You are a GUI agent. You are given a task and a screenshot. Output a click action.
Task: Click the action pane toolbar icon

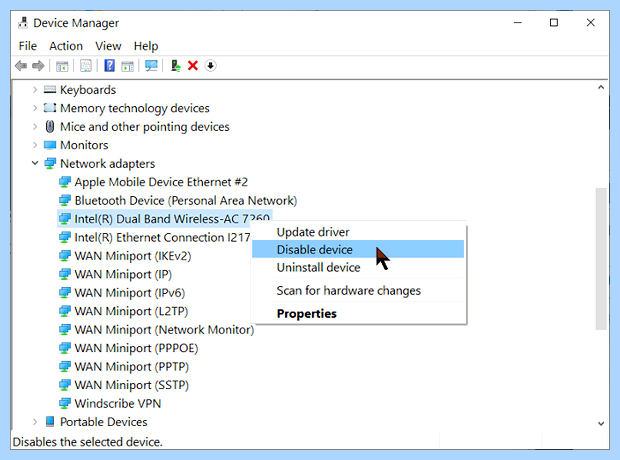click(x=127, y=66)
